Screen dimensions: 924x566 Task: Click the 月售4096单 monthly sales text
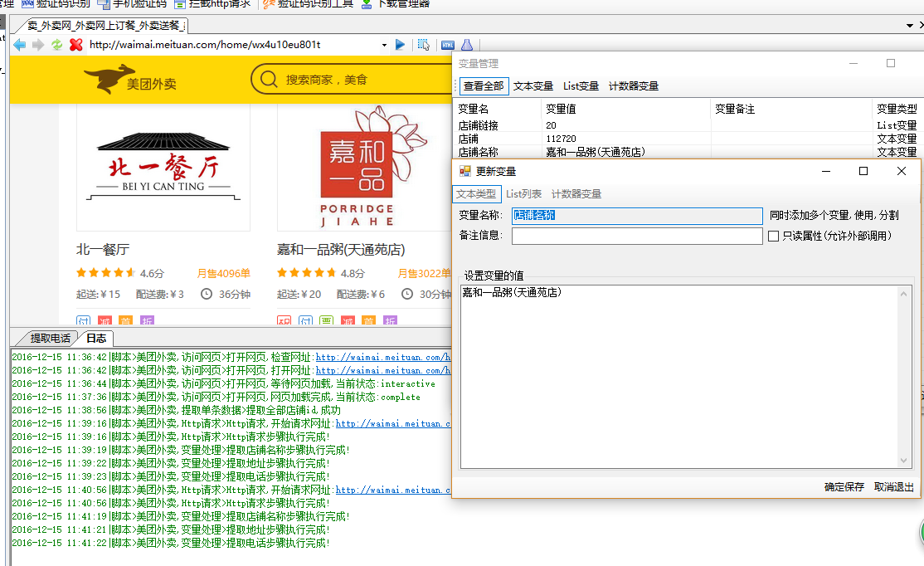click(x=223, y=273)
